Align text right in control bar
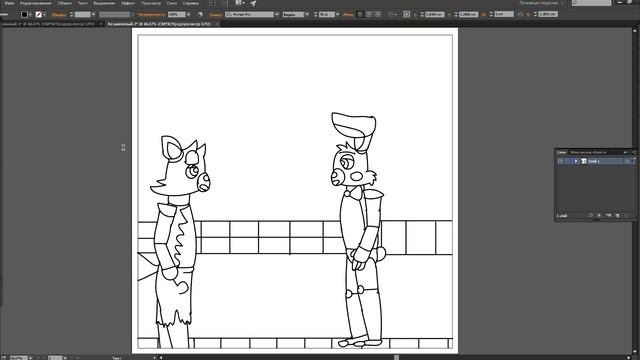Image resolution: width=640 pixels, height=360 pixels. pos(378,14)
